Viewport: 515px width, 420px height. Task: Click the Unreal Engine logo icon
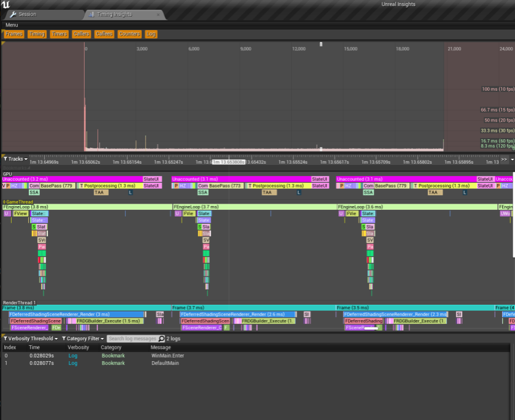pos(6,4)
